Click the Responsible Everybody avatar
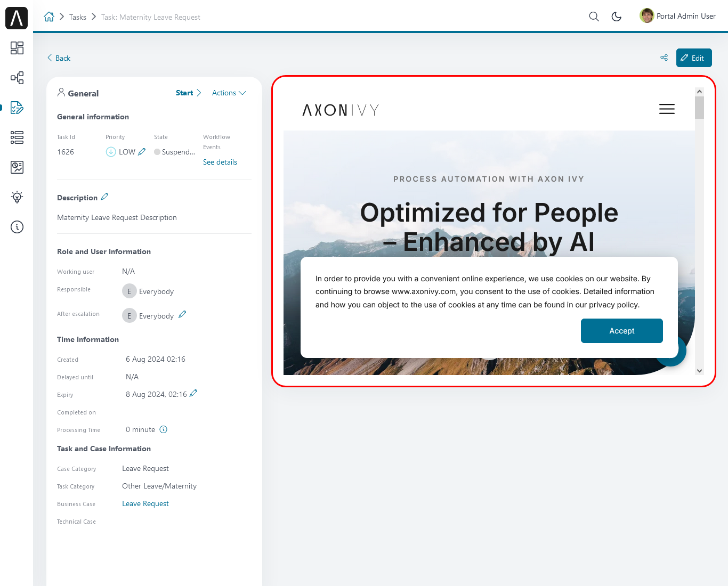 pyautogui.click(x=129, y=291)
